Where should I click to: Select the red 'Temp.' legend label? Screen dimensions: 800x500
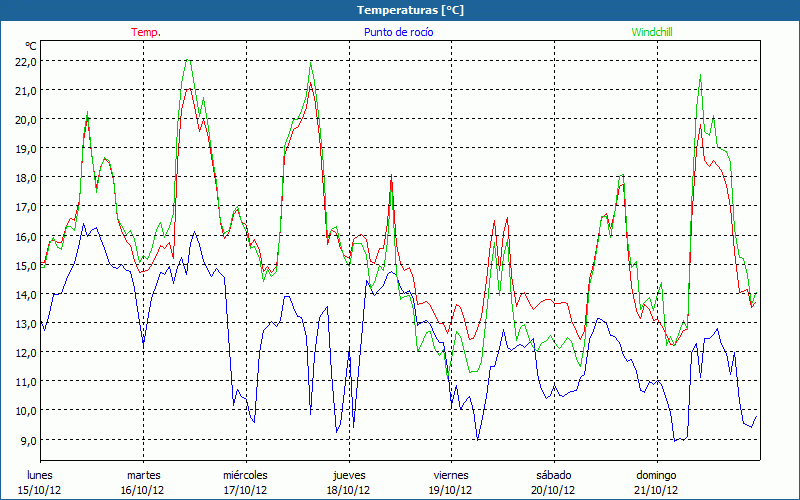click(146, 32)
